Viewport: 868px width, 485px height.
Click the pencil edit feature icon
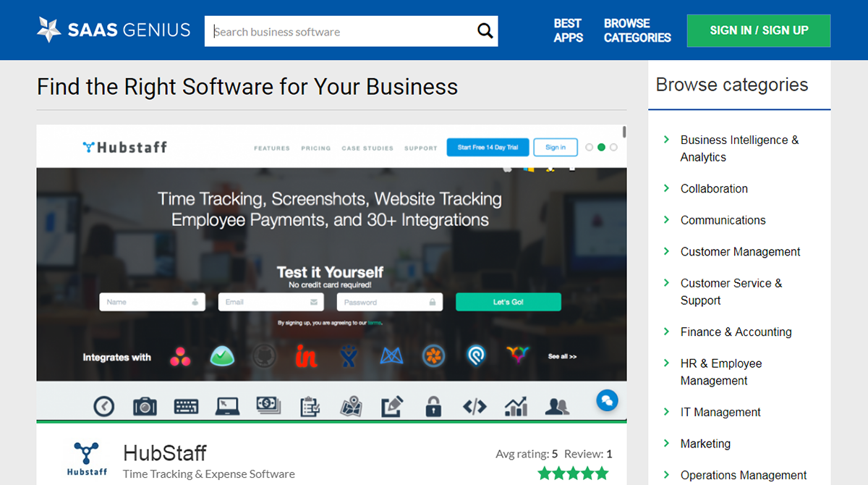point(392,406)
